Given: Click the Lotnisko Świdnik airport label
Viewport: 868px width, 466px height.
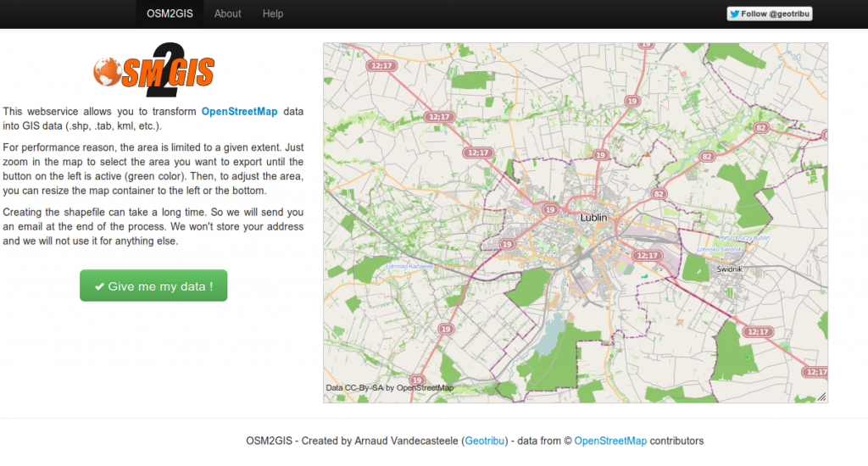Looking at the screenshot, I should click(x=720, y=249).
